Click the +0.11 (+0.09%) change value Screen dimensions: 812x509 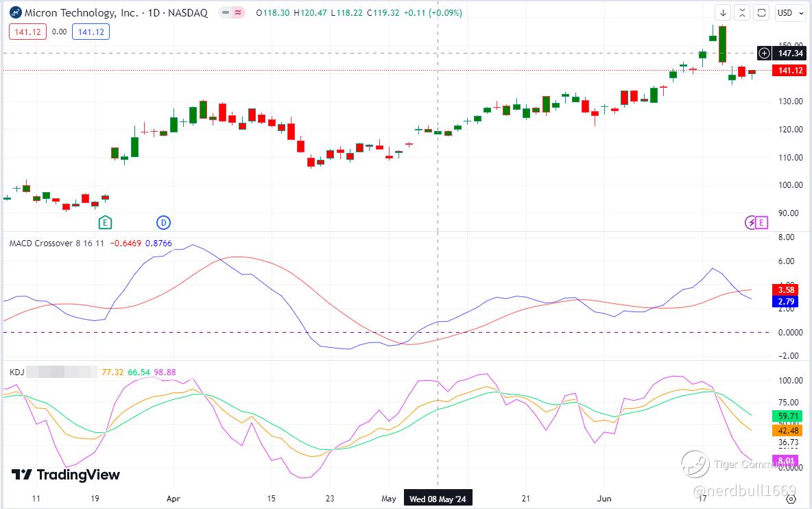pos(433,13)
